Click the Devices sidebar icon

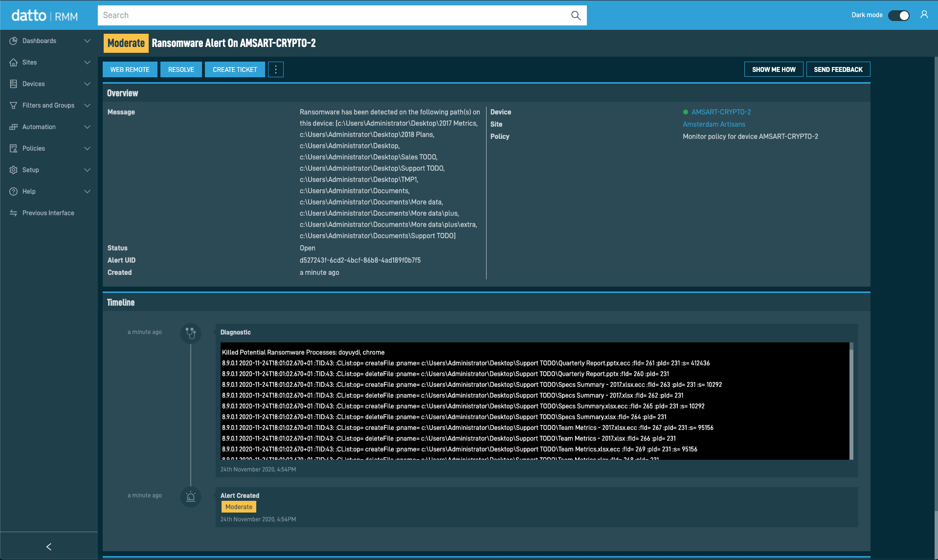coord(14,84)
